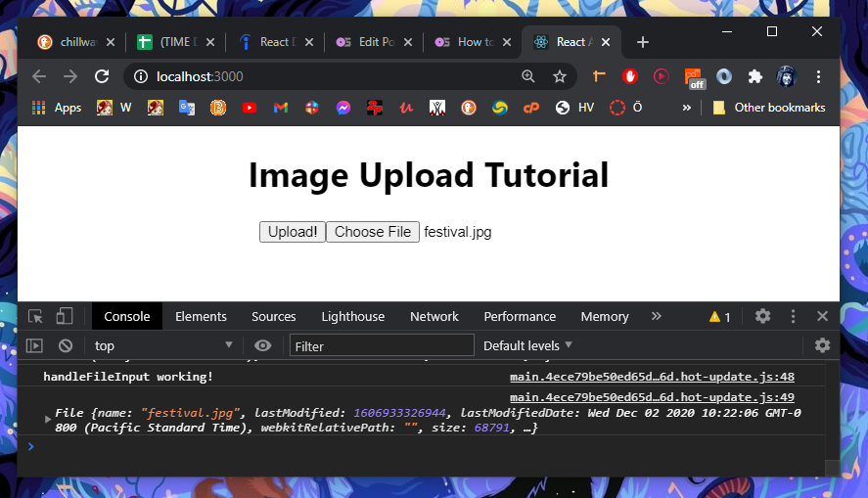868x498 pixels.
Task: Open the Other bookmarks folder
Action: (x=769, y=108)
